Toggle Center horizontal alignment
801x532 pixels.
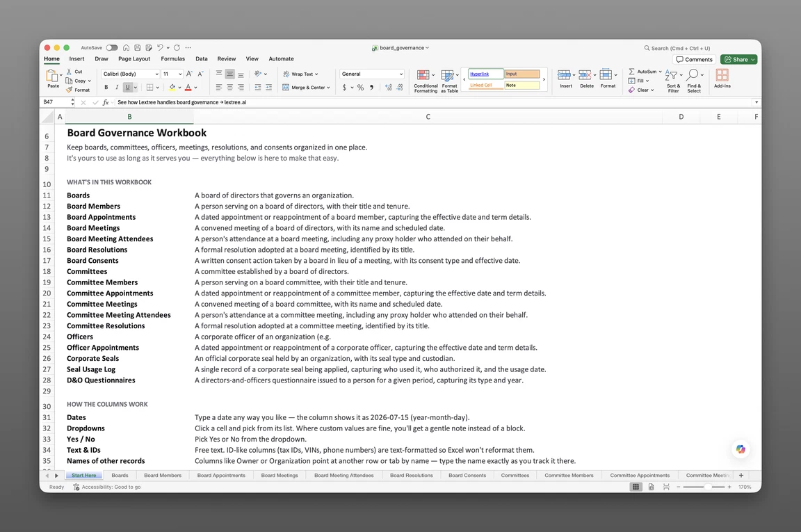tap(230, 88)
